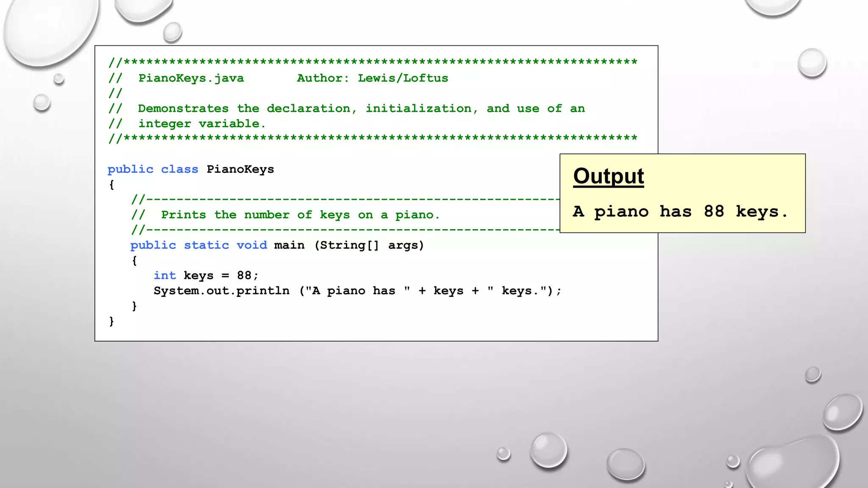Screen dimensions: 868x488
Task: Click the 'integer variable.' comment line
Action: [x=202, y=124]
